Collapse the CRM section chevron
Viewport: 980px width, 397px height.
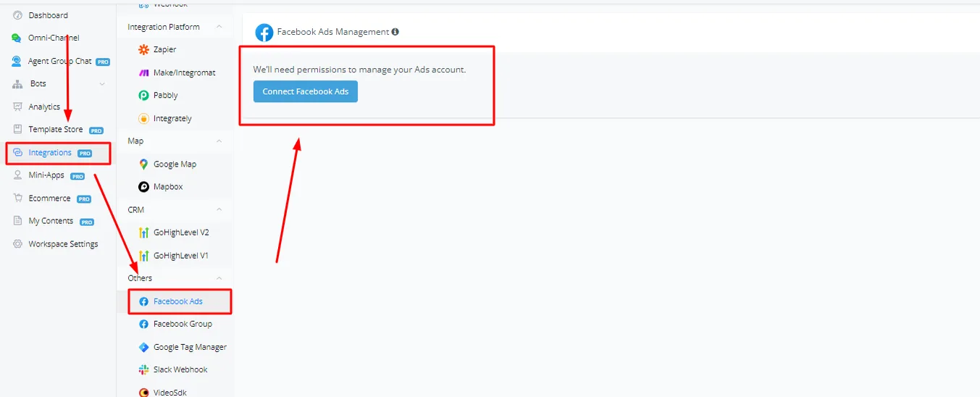(x=219, y=210)
